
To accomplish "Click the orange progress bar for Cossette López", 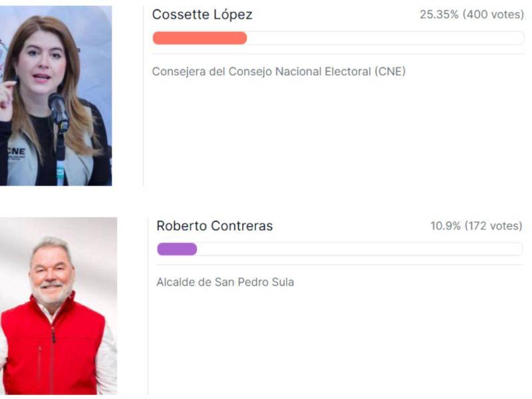I will tap(199, 39).
